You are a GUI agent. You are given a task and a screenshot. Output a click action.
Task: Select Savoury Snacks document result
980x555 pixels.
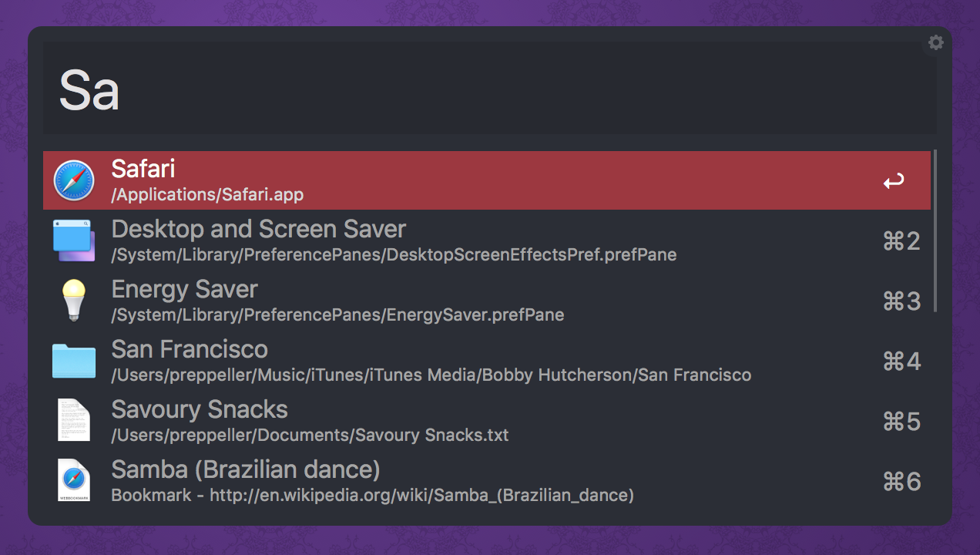(200, 410)
